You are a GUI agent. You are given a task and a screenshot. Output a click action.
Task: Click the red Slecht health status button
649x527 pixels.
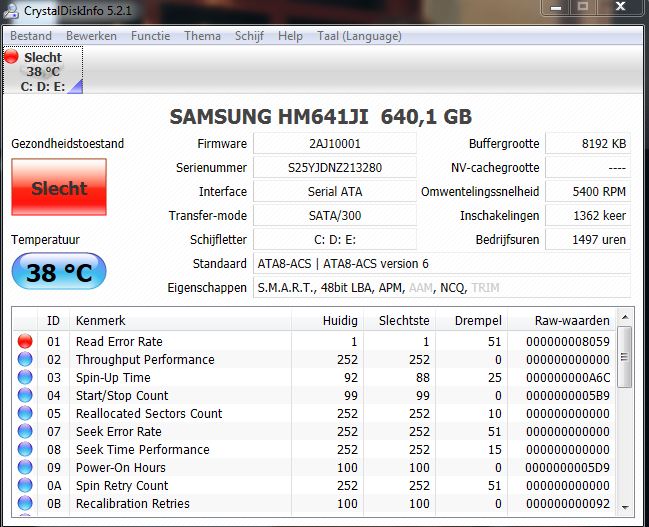59,187
